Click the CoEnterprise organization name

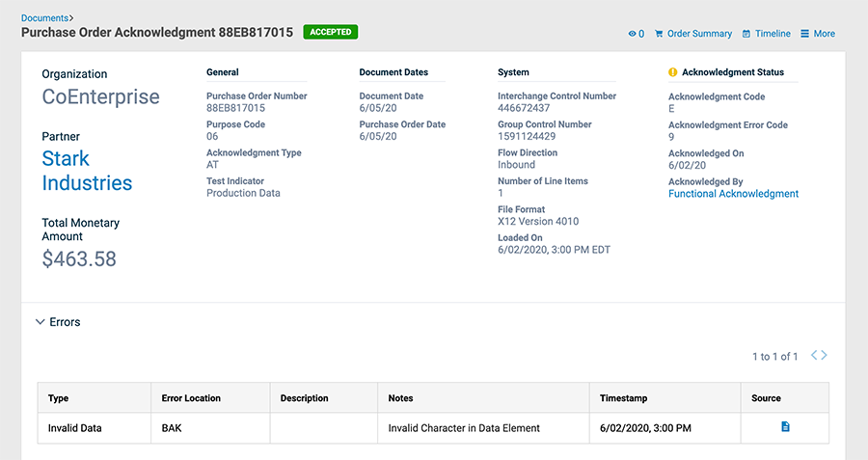click(100, 96)
